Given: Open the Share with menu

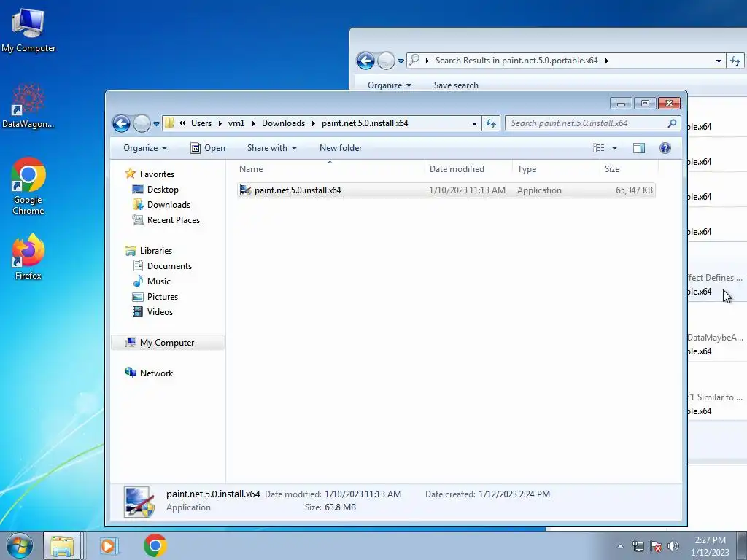Looking at the screenshot, I should (272, 148).
